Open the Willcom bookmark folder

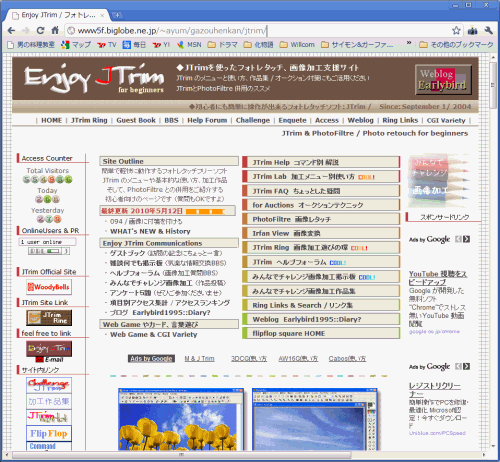pos(297,45)
